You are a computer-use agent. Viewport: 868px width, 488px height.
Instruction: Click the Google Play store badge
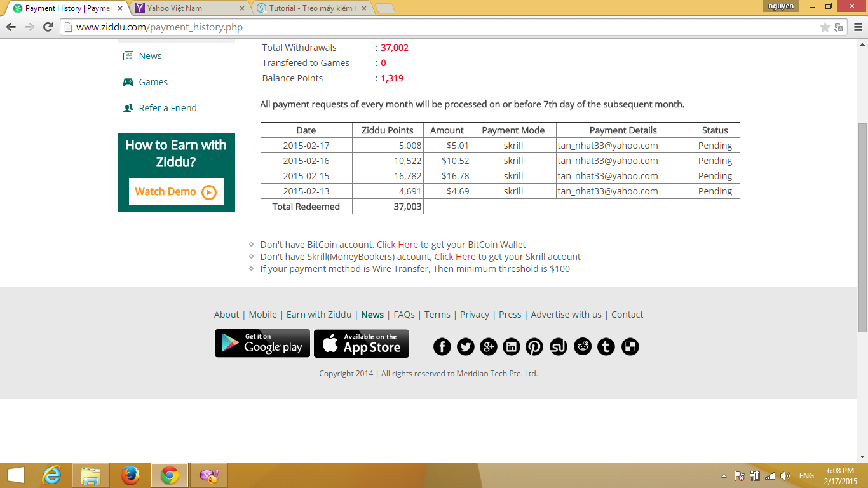point(262,343)
